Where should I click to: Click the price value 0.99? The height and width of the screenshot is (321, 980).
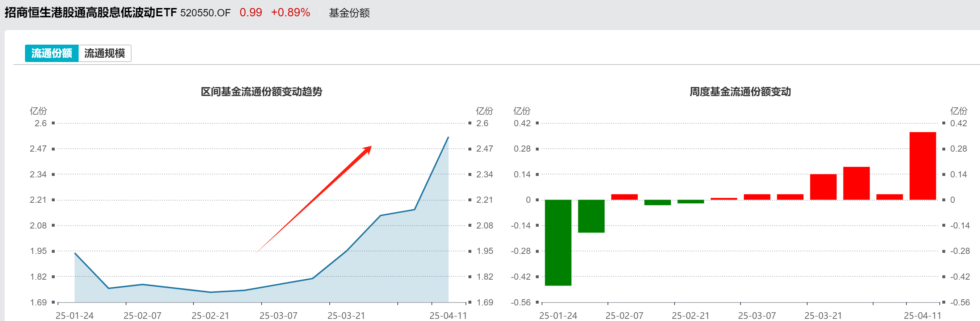251,13
